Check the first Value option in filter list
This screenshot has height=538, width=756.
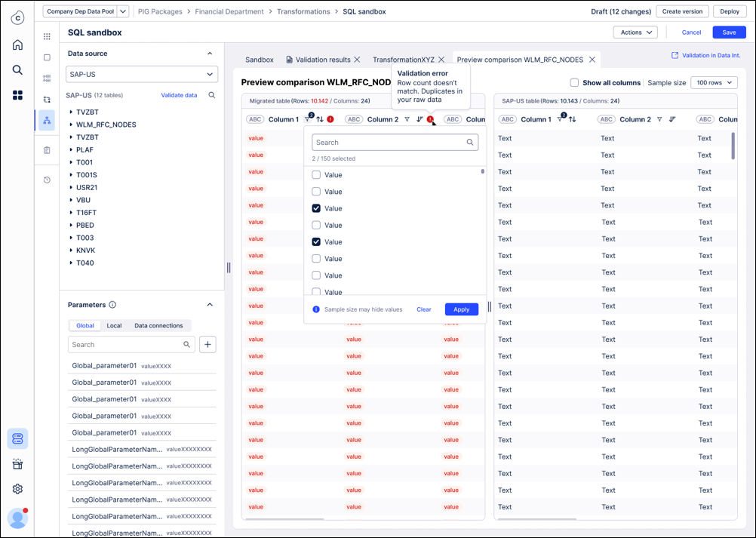[x=316, y=175]
